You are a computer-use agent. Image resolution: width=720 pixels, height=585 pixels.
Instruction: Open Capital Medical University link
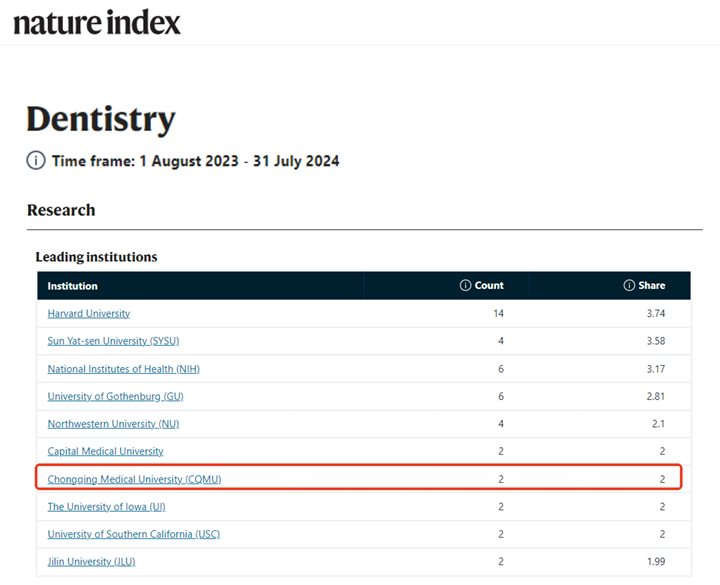(105, 451)
